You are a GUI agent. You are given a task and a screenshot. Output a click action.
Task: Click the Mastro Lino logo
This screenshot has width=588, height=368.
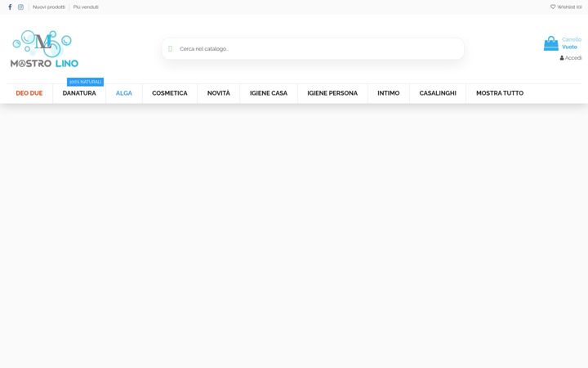pos(44,49)
